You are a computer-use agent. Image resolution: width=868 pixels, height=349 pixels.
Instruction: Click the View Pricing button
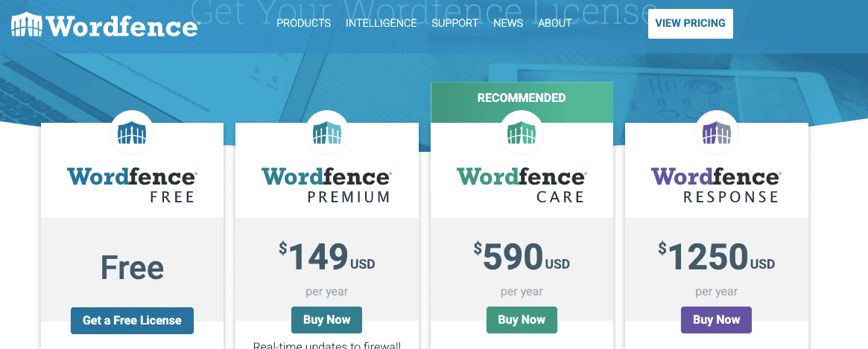coord(690,23)
